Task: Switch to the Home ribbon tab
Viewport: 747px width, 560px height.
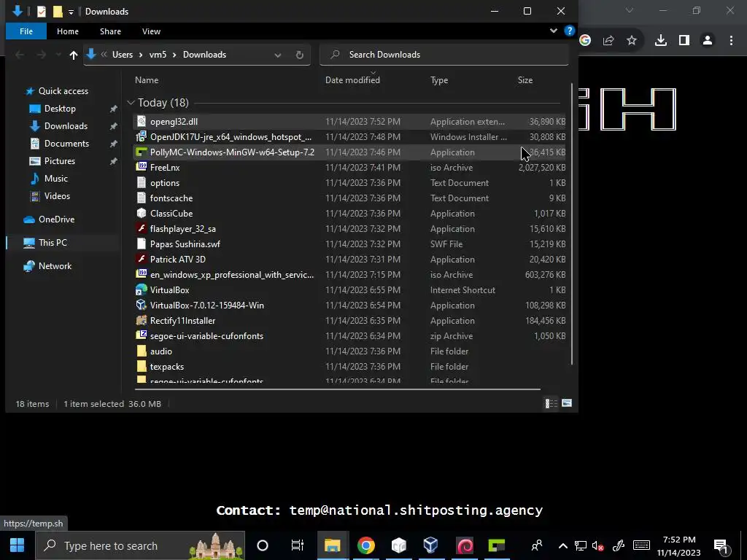Action: tap(68, 31)
